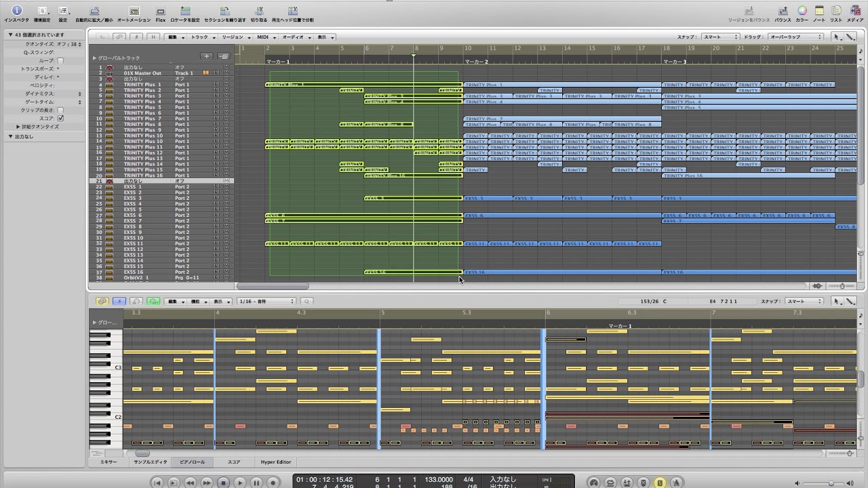This screenshot has width=868, height=488.
Task: Open the ノート notes panel icon
Action: pos(819,11)
